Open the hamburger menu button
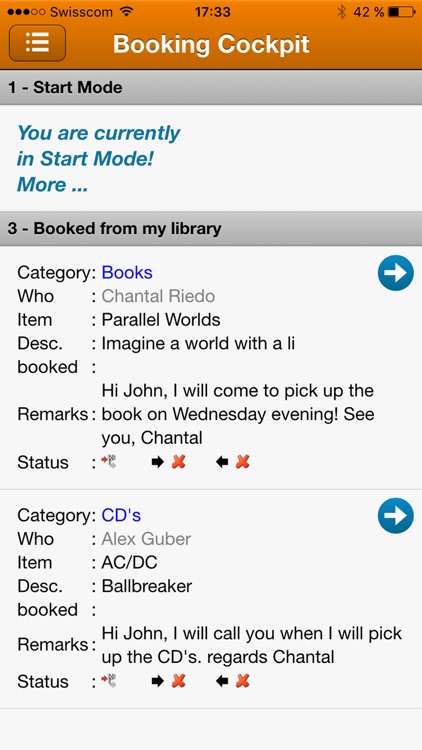 coord(37,43)
